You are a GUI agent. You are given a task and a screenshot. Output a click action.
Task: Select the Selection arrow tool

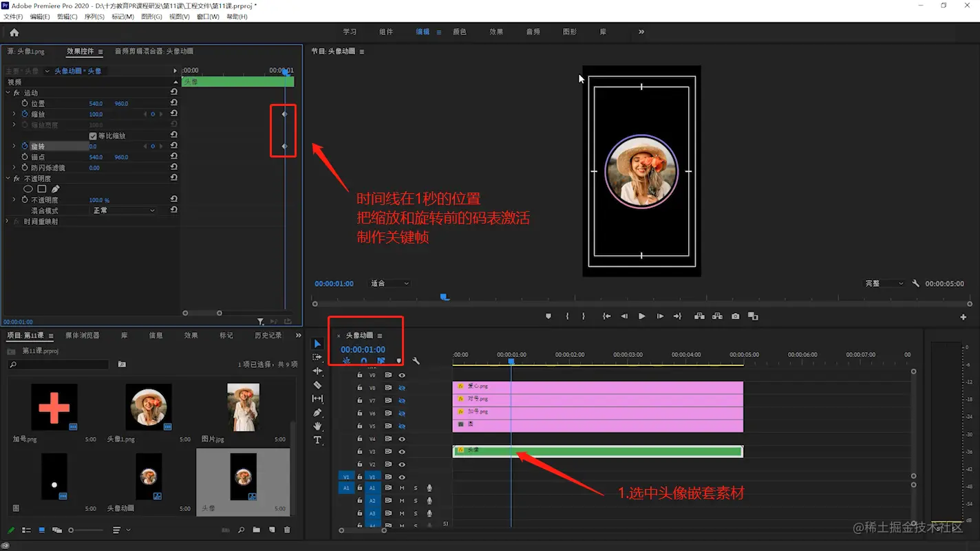tap(317, 344)
